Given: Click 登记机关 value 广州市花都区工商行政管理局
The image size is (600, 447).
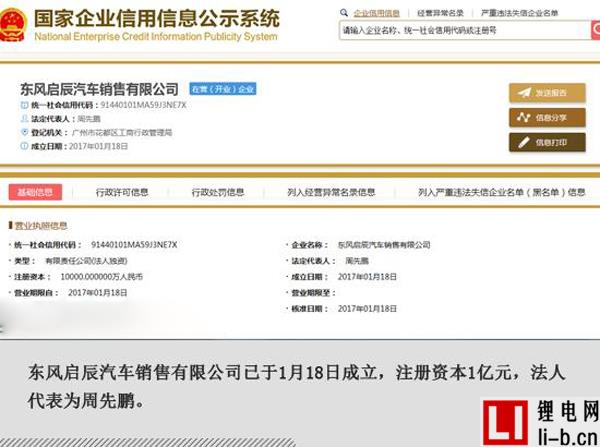Looking at the screenshot, I should 122,133.
